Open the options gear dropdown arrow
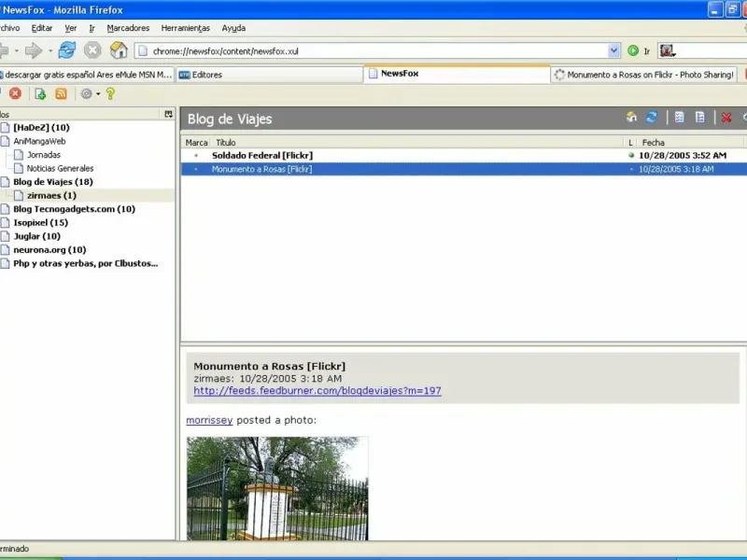The height and width of the screenshot is (560, 747). pos(98,94)
